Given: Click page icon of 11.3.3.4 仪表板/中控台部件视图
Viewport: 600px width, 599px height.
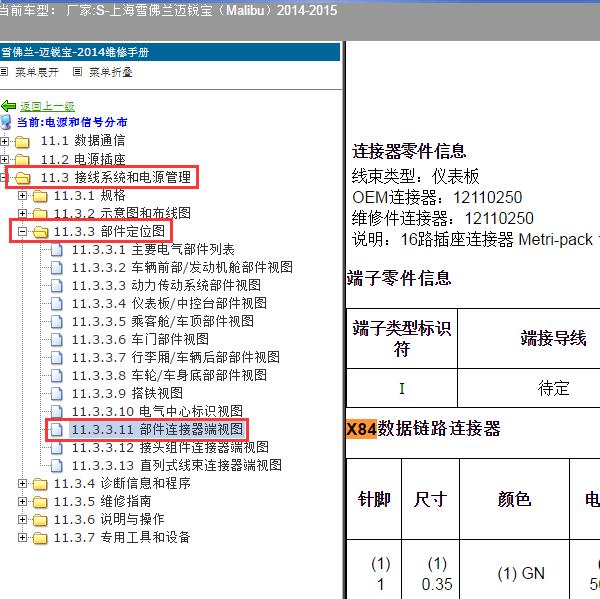Looking at the screenshot, I should 57,304.
